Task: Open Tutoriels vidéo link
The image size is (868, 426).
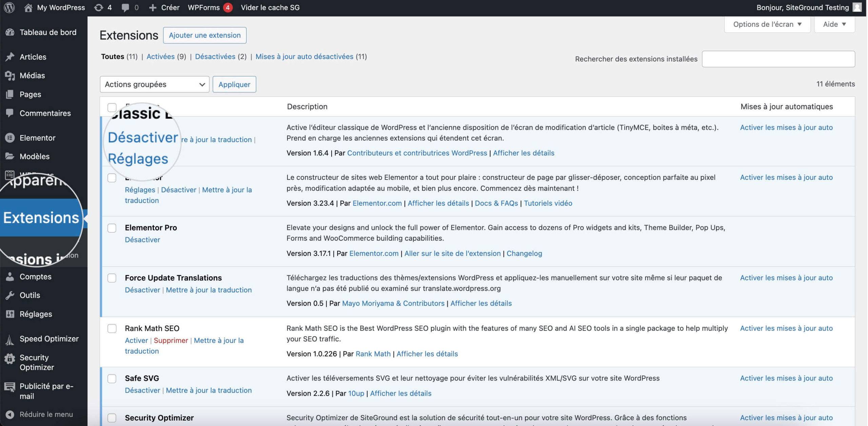Action: [x=548, y=203]
